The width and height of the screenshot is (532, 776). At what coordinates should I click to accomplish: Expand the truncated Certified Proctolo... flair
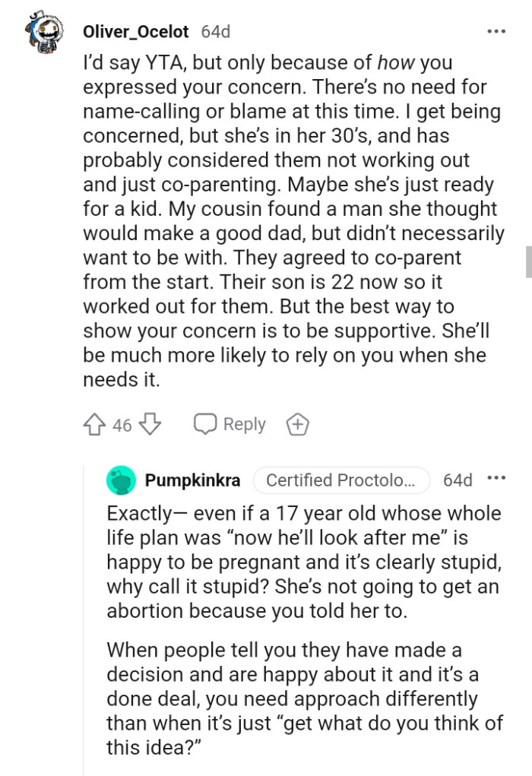tap(341, 480)
